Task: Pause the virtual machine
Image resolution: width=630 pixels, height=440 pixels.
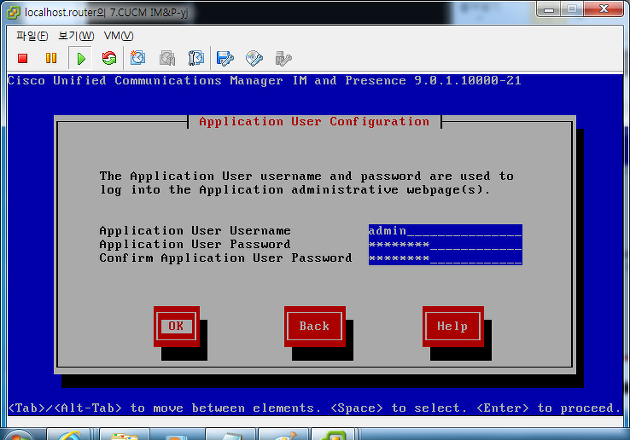Action: [x=51, y=59]
